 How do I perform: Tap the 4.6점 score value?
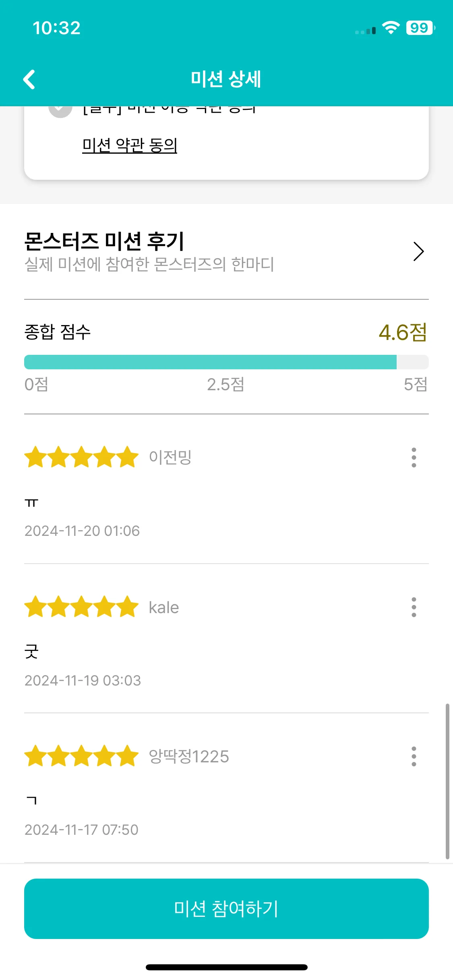pos(403,333)
